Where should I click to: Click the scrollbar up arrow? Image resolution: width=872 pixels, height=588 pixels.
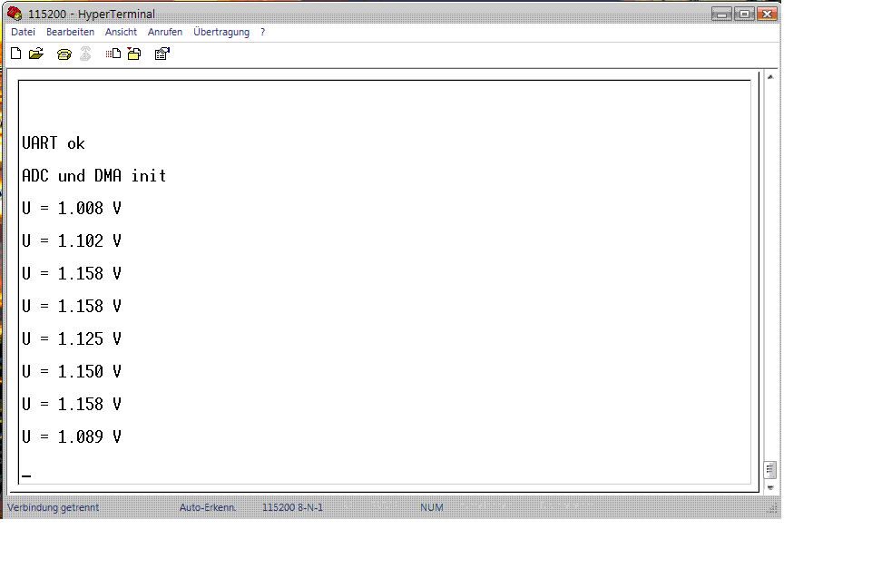[770, 77]
